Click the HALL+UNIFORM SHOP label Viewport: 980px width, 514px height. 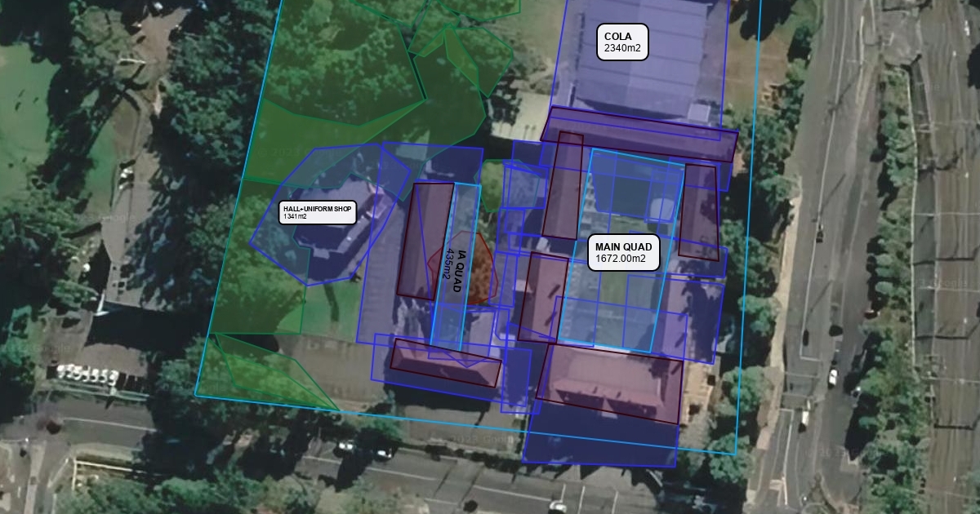click(x=317, y=212)
